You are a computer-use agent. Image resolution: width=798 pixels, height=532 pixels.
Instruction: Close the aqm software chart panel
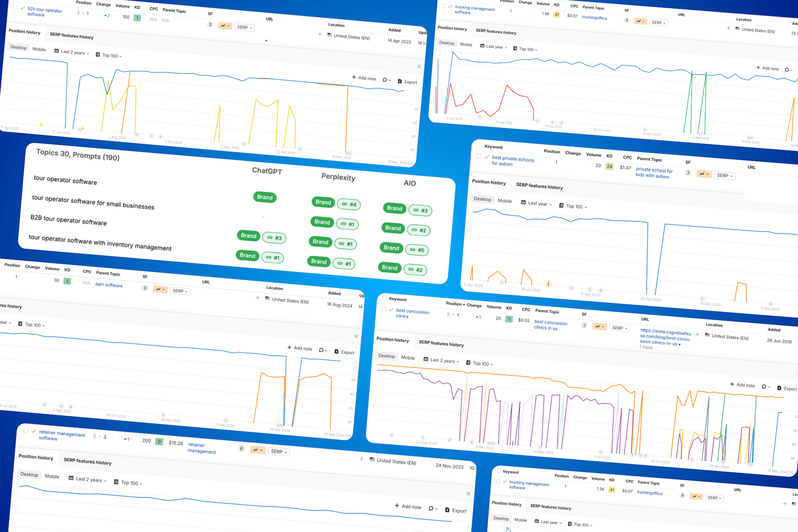pyautogui.click(x=356, y=336)
